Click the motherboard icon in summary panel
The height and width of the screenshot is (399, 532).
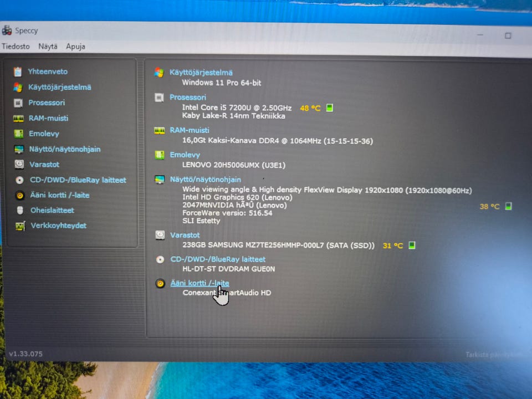160,155
